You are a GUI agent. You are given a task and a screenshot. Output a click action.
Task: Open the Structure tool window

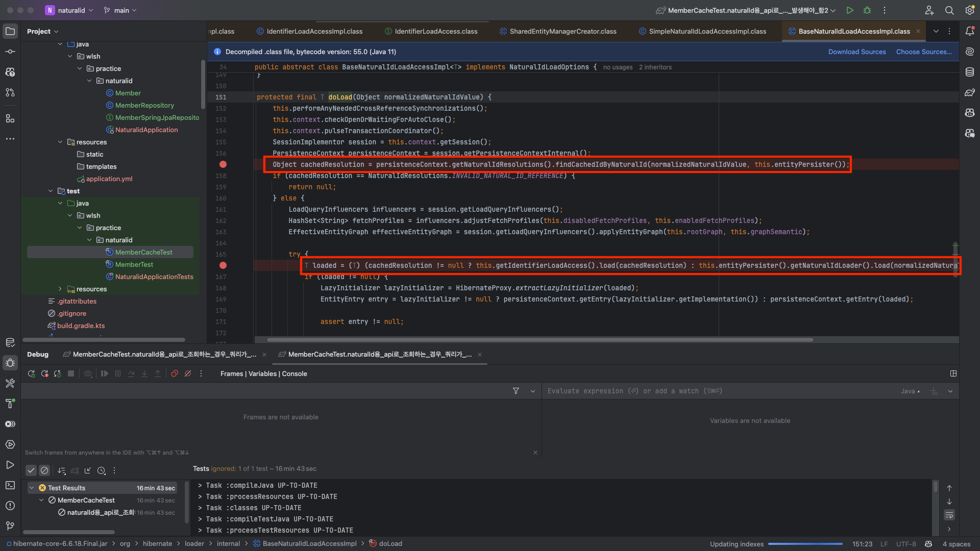point(10,118)
